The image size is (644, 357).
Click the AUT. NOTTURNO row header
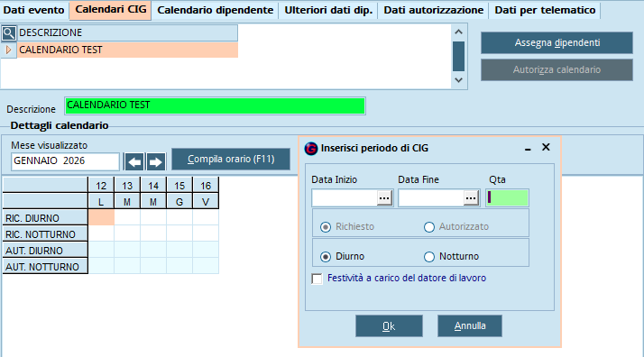pyautogui.click(x=45, y=267)
